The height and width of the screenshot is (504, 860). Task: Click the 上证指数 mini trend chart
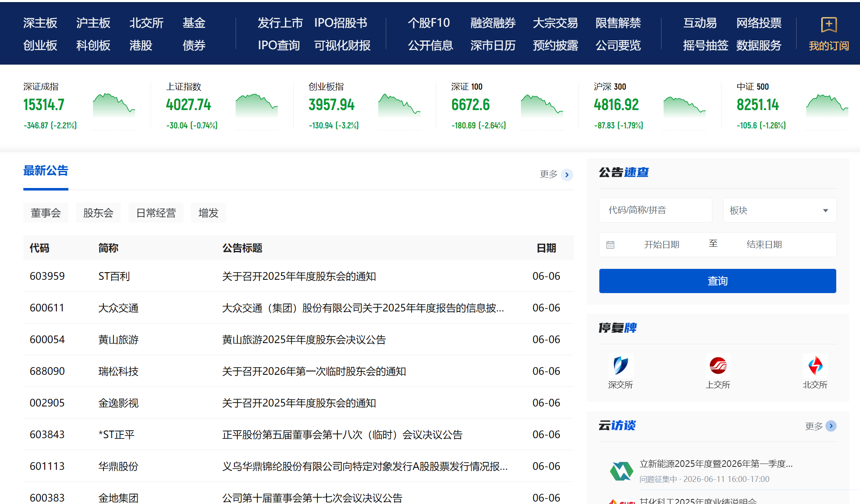pos(256,105)
